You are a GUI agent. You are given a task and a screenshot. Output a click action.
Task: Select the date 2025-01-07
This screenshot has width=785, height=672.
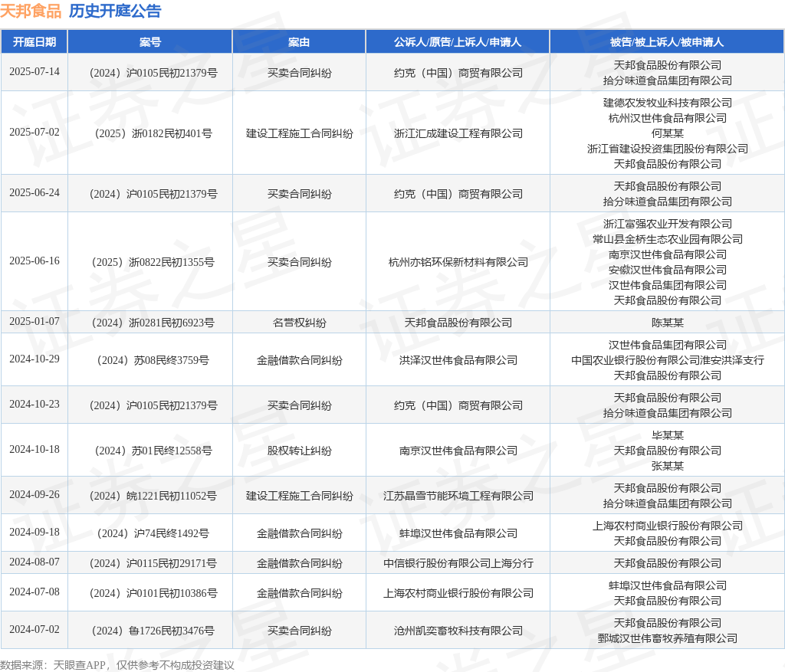point(34,321)
